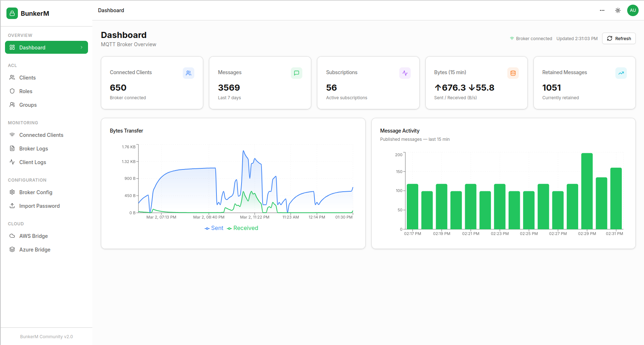The width and height of the screenshot is (644, 345).
Task: Click the AU user avatar
Action: point(633,10)
